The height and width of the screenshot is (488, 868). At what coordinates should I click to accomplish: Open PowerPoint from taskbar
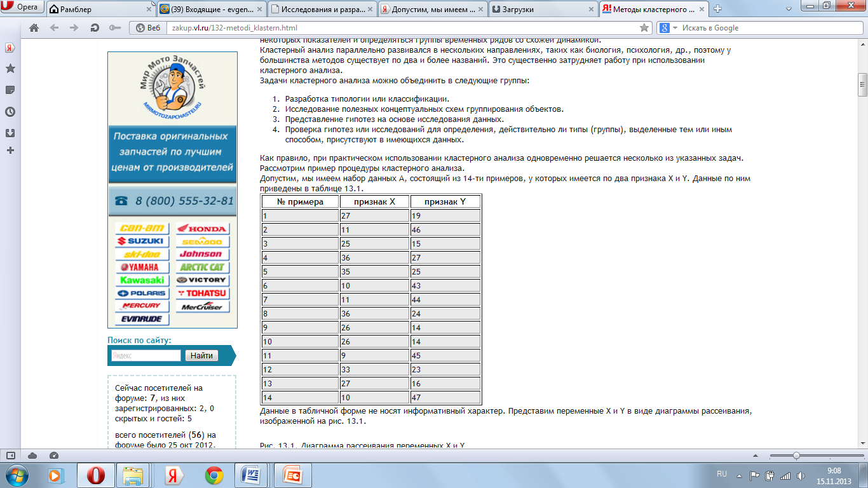292,475
